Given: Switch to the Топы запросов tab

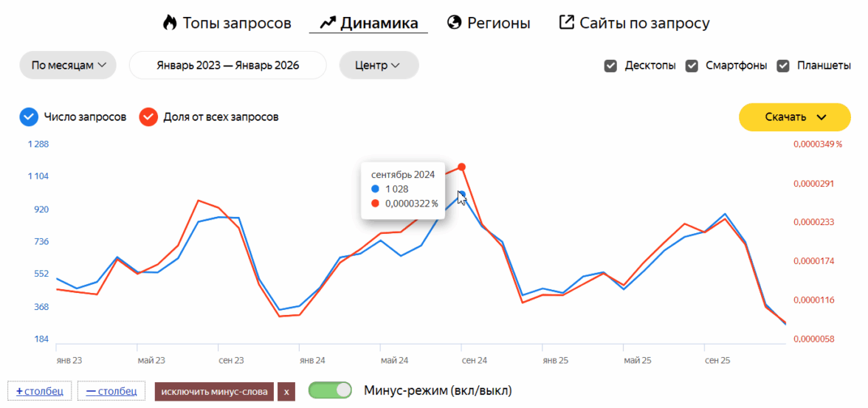Looking at the screenshot, I should (237, 23).
